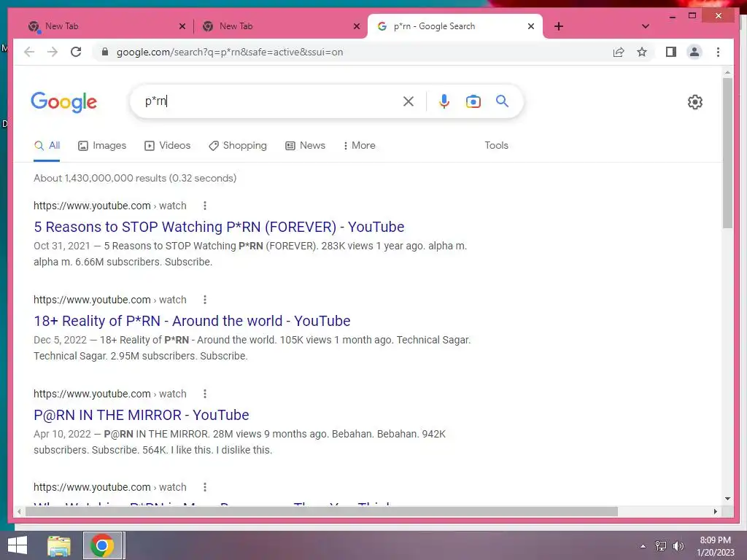This screenshot has height=560, width=747.
Task: Reload the current page
Action: point(76,52)
